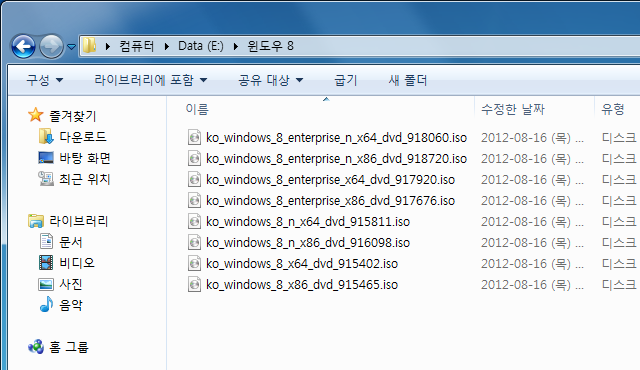Select ko_windows_8_n_x86_dvd_916098.iso
The image size is (640, 370).
pos(308,243)
